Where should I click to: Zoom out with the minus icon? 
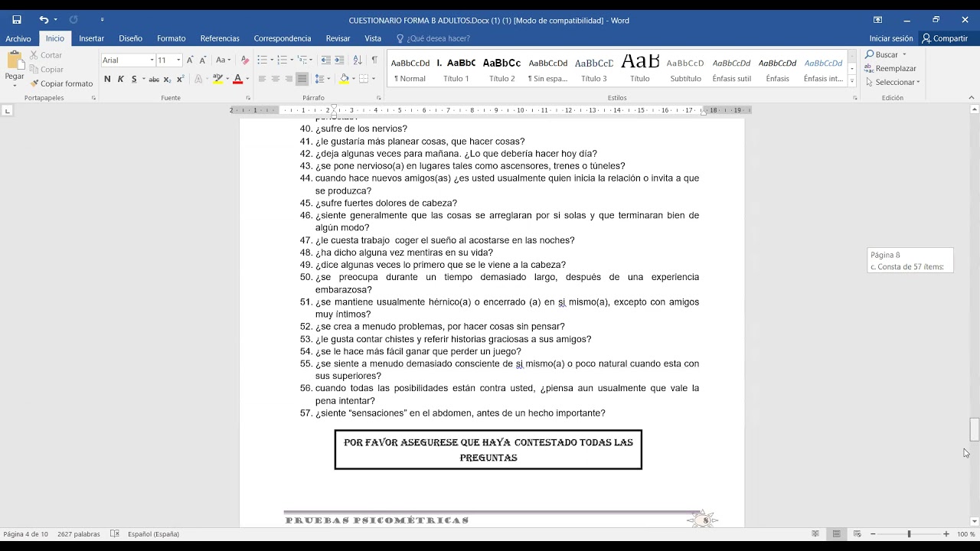(x=872, y=533)
